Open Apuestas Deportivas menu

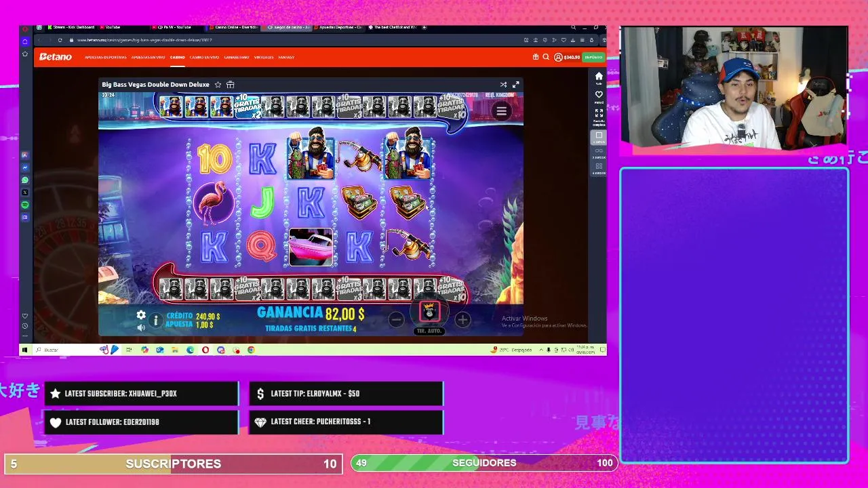point(106,57)
